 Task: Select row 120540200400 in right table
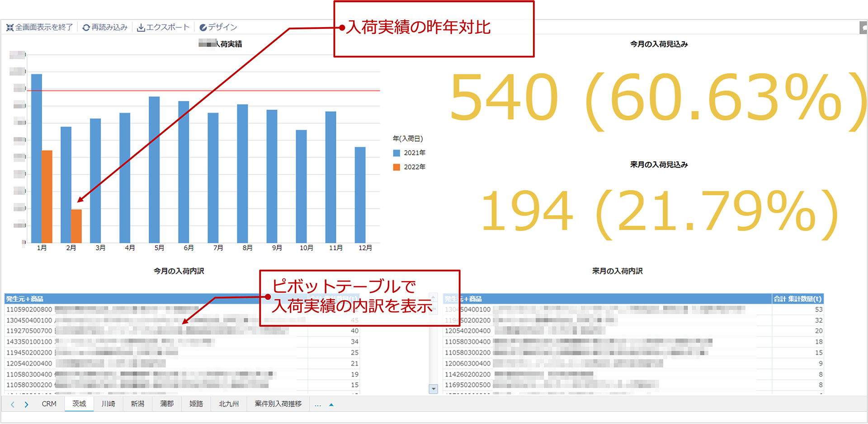[x=467, y=331]
